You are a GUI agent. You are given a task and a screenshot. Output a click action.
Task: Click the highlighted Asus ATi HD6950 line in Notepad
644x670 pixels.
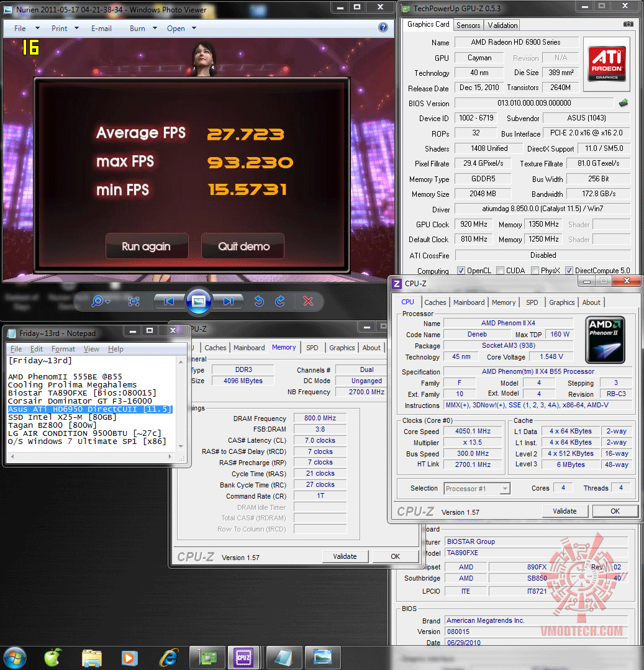(90, 409)
